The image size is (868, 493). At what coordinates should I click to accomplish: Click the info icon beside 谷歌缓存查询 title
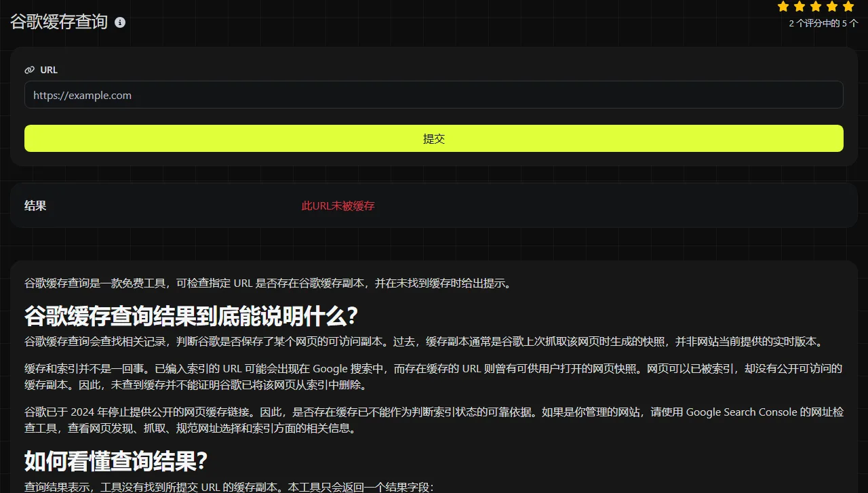tap(120, 22)
